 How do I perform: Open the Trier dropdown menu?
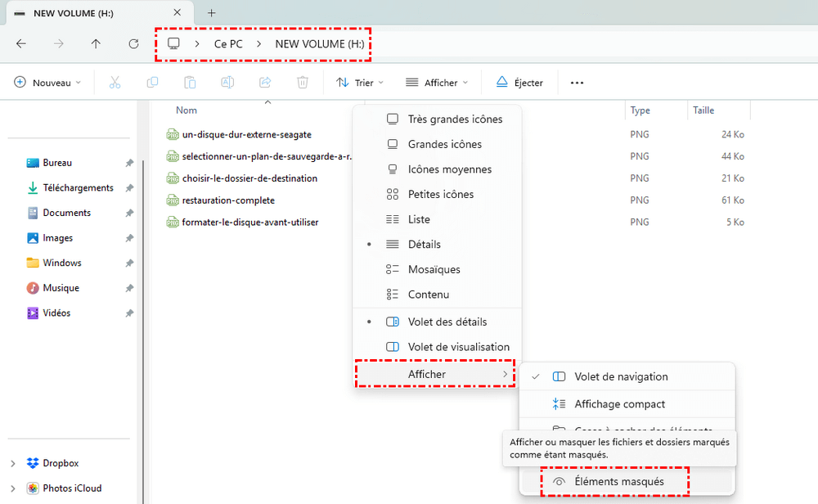click(x=360, y=83)
